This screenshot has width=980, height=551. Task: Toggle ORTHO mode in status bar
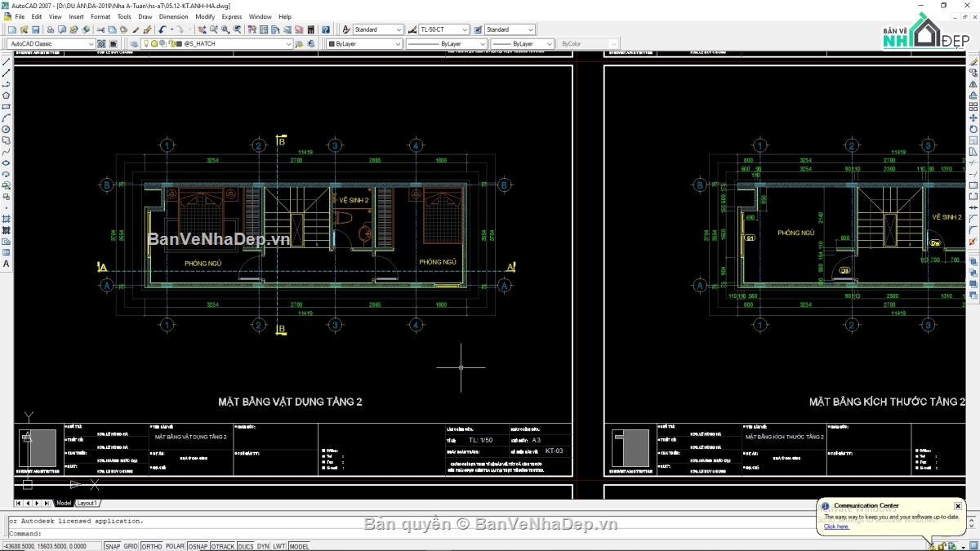152,546
